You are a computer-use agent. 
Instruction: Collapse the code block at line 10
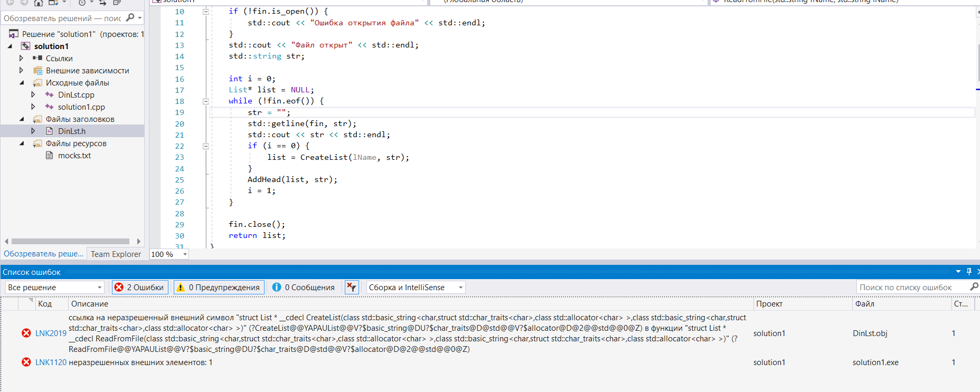[x=206, y=12]
